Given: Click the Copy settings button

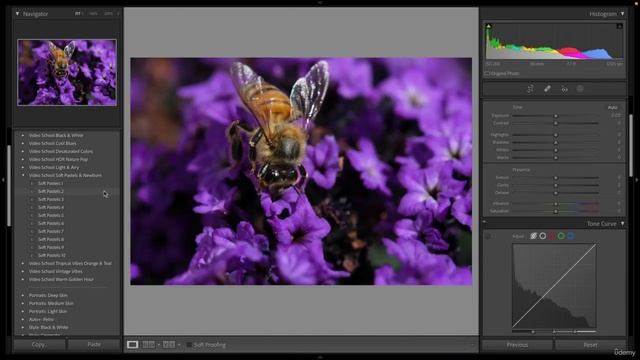Looking at the screenshot, I should coord(39,344).
